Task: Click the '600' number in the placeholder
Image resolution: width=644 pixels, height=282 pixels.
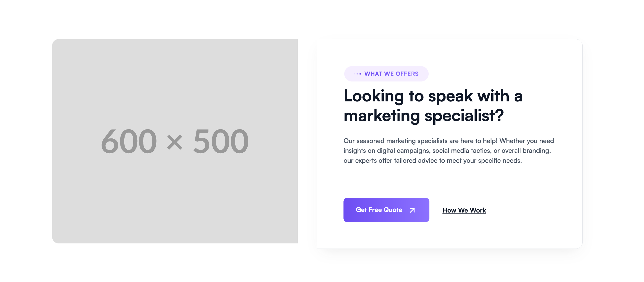Action: click(x=129, y=141)
